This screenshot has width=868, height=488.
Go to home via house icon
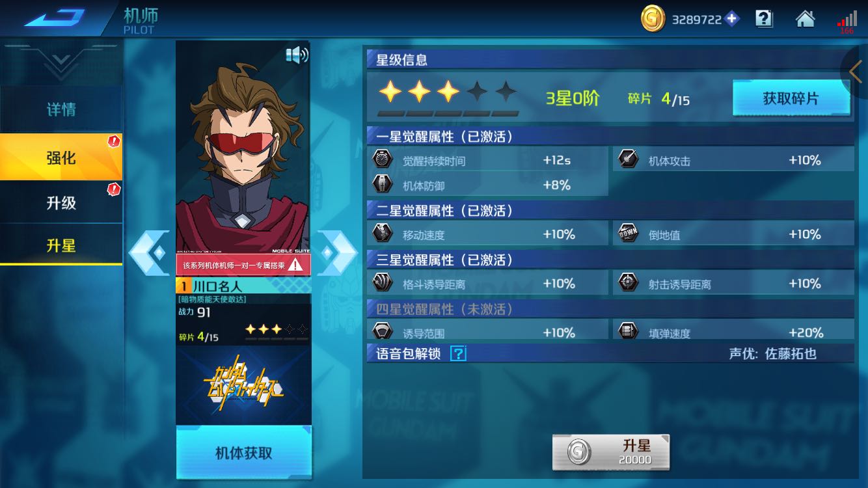[x=805, y=19]
